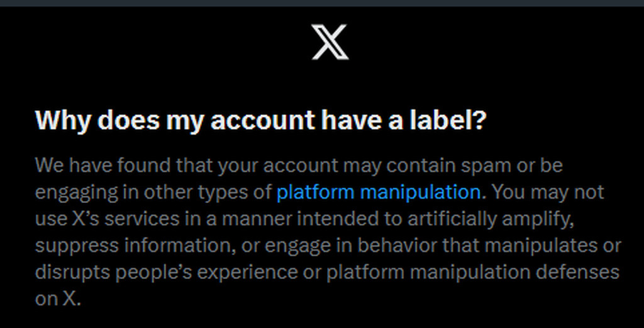Click the dark gray bar above the page
Viewport: 644px width, 328px height.
[x=322, y=3]
